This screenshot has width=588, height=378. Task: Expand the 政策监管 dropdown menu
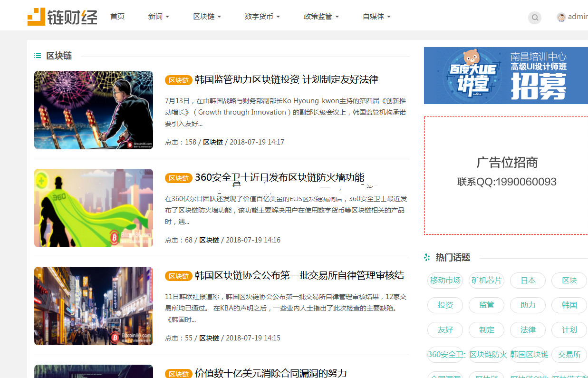click(321, 16)
